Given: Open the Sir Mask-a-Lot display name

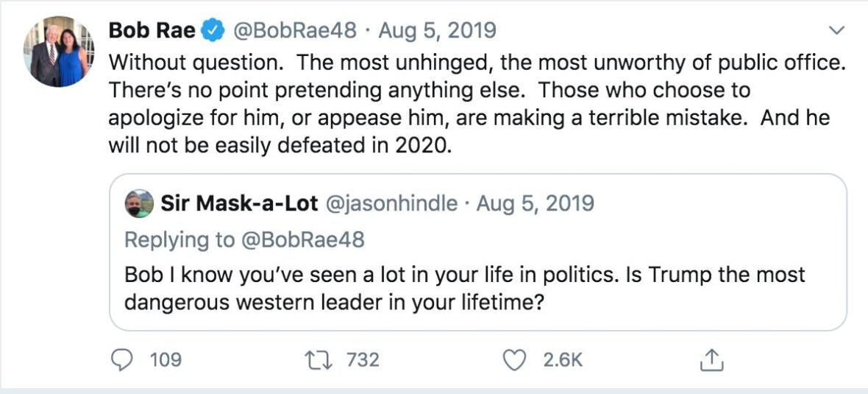Looking at the screenshot, I should tap(239, 203).
